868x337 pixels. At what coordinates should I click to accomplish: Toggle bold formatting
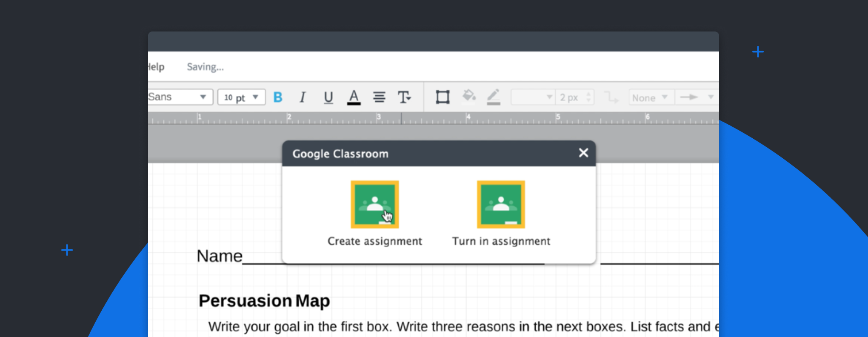point(278,97)
